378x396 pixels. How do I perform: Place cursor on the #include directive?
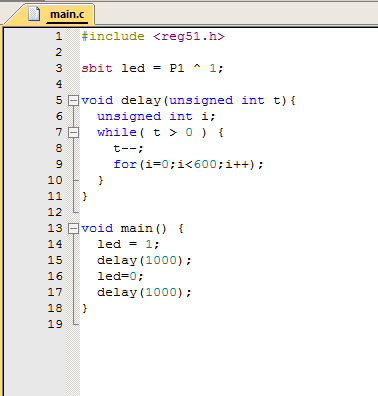click(x=113, y=36)
